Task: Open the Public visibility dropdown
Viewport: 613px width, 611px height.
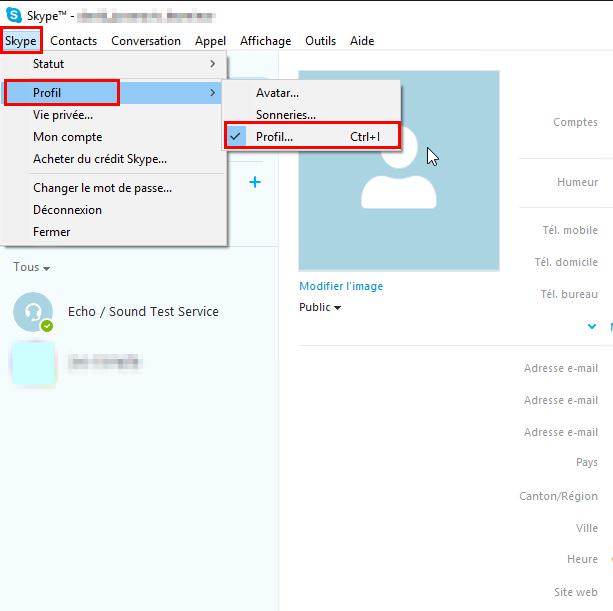Action: coord(320,307)
